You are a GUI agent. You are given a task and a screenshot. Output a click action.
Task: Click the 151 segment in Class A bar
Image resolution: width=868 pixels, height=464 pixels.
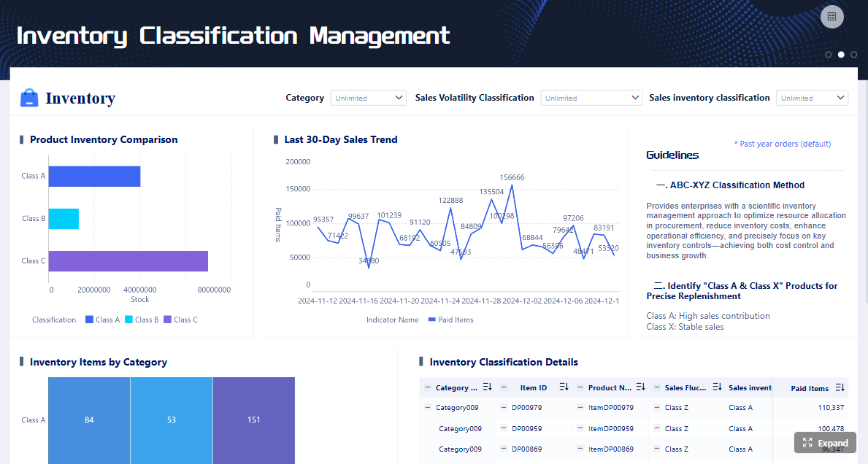[253, 420]
